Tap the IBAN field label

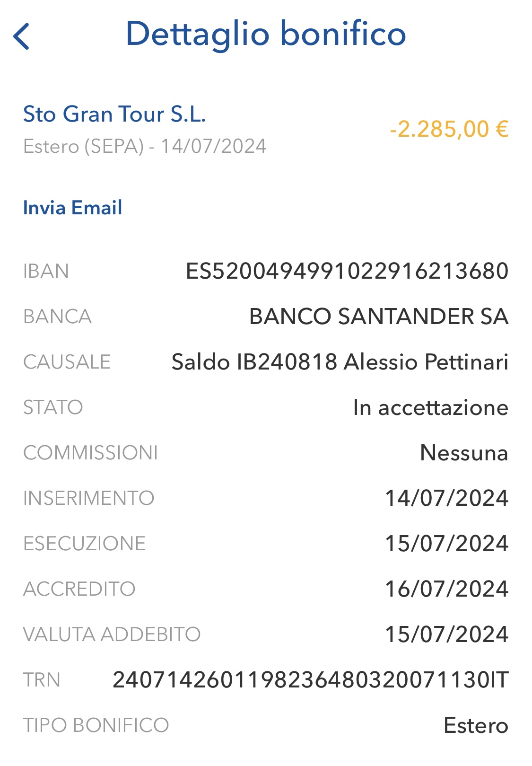pos(46,271)
